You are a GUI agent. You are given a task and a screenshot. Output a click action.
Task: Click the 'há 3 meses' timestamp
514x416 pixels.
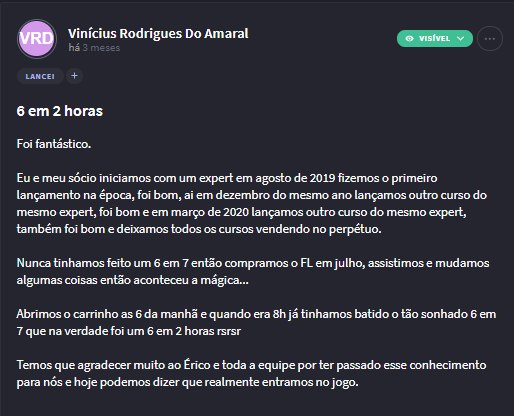[94, 48]
